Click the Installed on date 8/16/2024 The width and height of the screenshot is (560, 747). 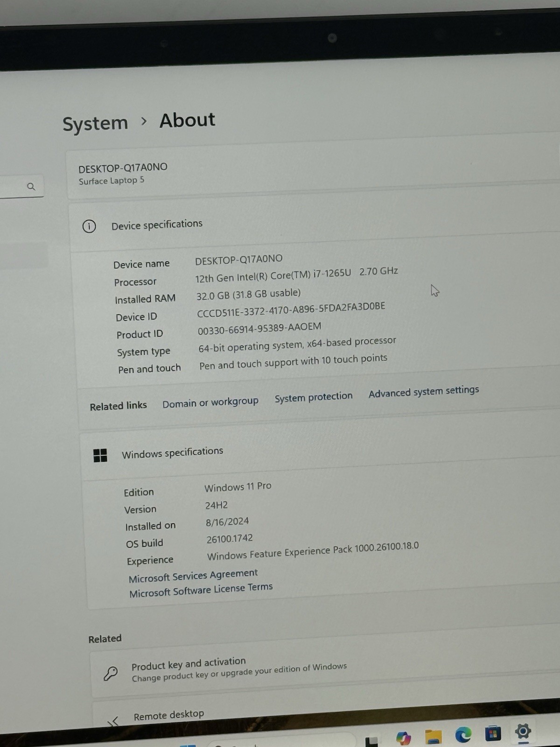227,521
